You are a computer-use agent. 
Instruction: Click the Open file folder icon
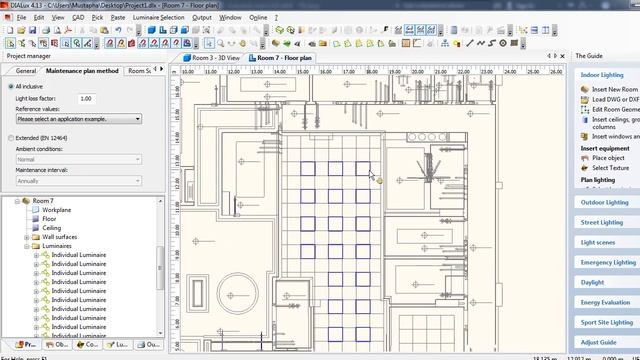21,30
